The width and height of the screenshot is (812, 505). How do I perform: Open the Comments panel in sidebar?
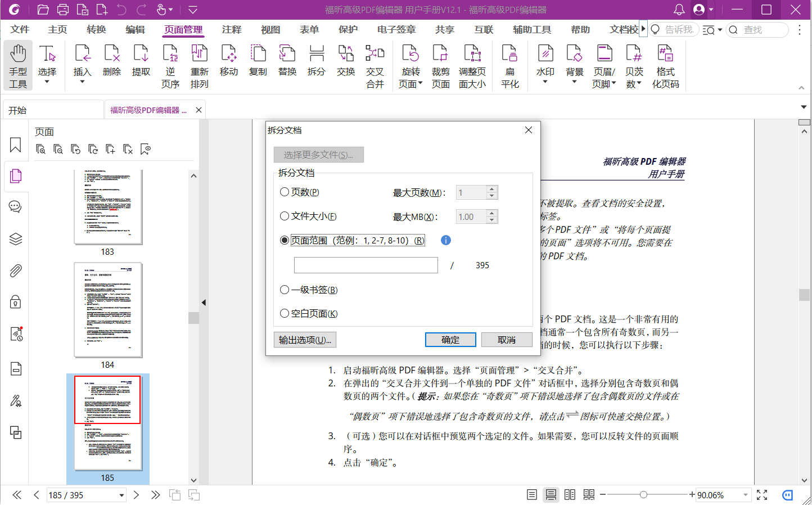click(16, 206)
